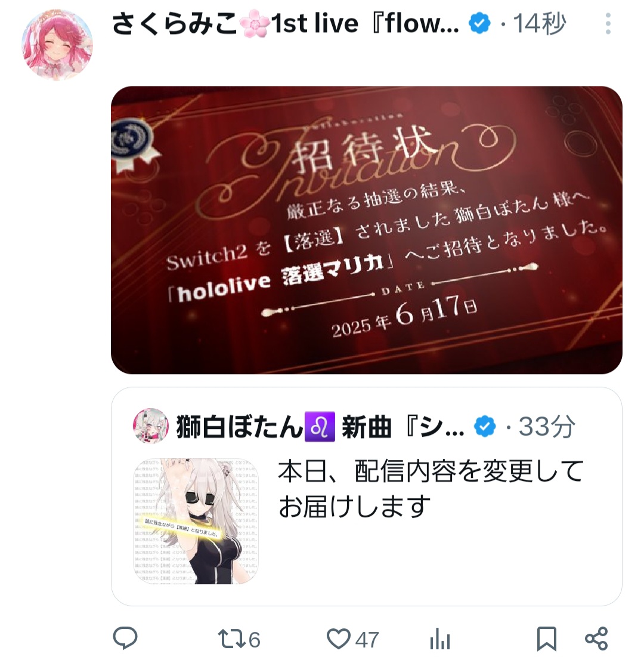Open the quoted tweet's white-haired character thumbnail

196,521
